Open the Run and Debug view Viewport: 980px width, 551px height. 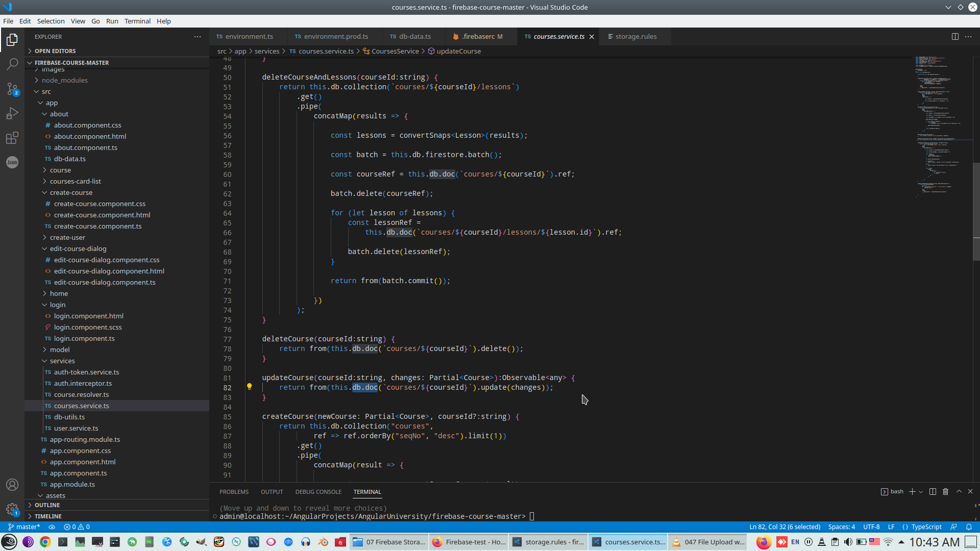[12, 113]
